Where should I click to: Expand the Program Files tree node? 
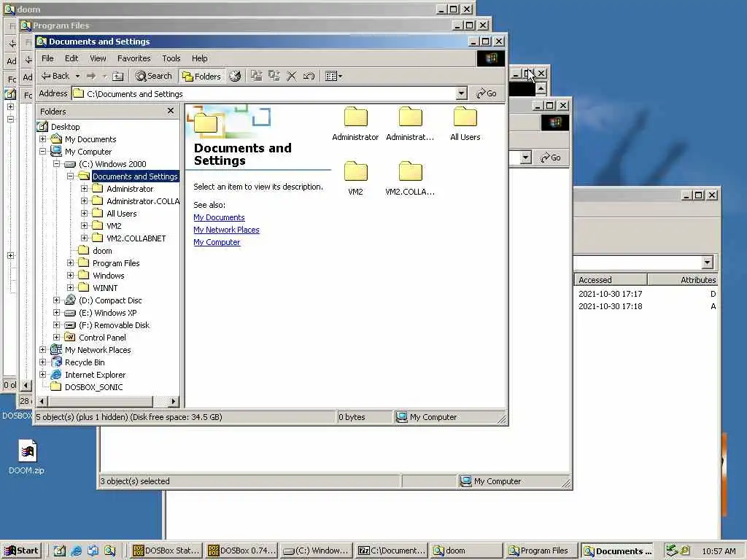click(x=71, y=262)
